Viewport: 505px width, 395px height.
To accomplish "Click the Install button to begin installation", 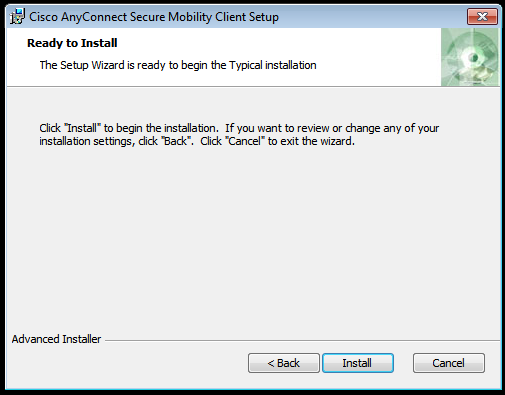I will tap(358, 363).
